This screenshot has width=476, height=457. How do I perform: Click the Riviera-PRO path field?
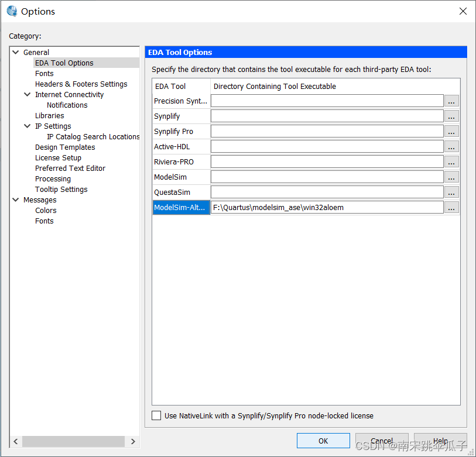[x=327, y=162]
